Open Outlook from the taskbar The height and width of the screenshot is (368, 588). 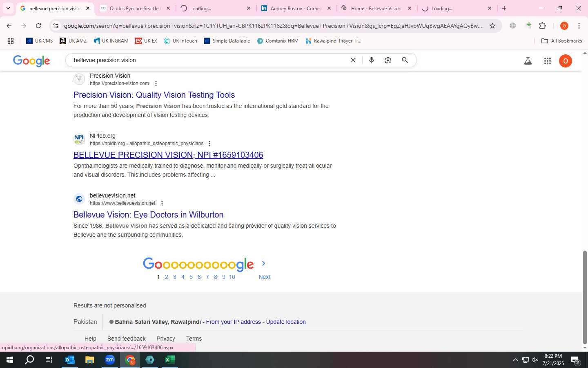click(x=70, y=360)
